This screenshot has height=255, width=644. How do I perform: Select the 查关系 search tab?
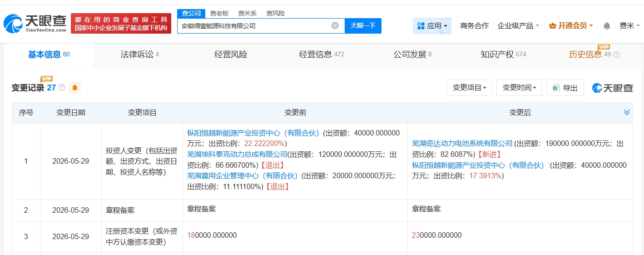click(248, 13)
